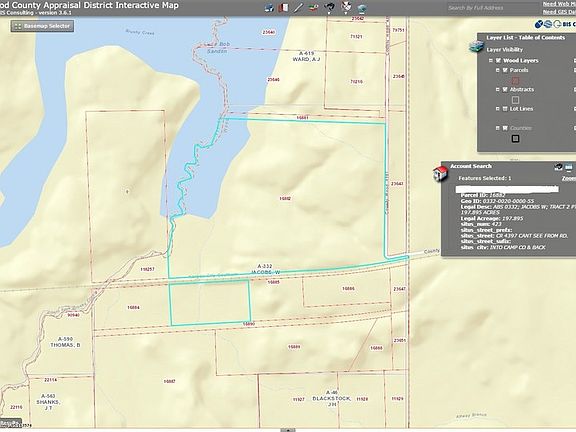
Task: Click binoculars icon in Account Search panel
Action: [x=558, y=167]
